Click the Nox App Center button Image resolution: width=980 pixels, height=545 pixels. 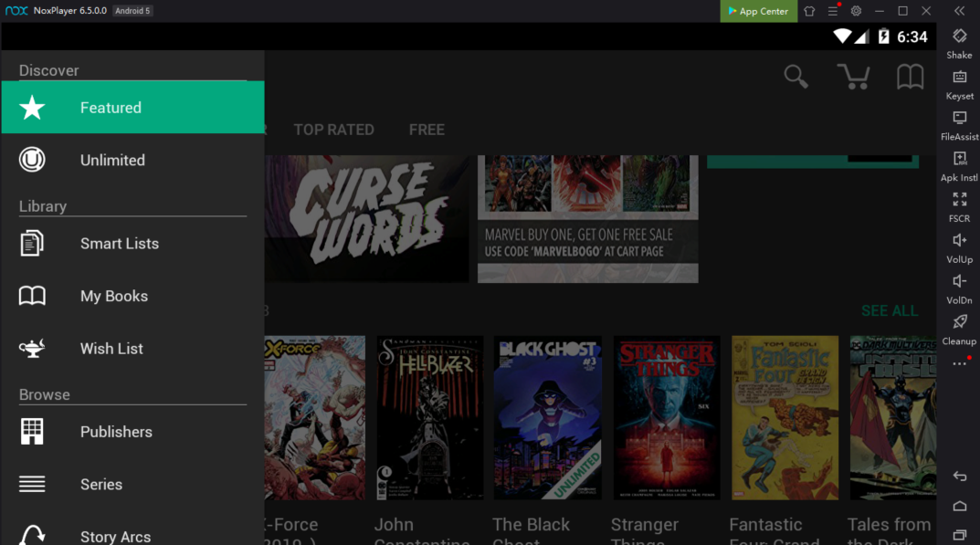pos(758,11)
